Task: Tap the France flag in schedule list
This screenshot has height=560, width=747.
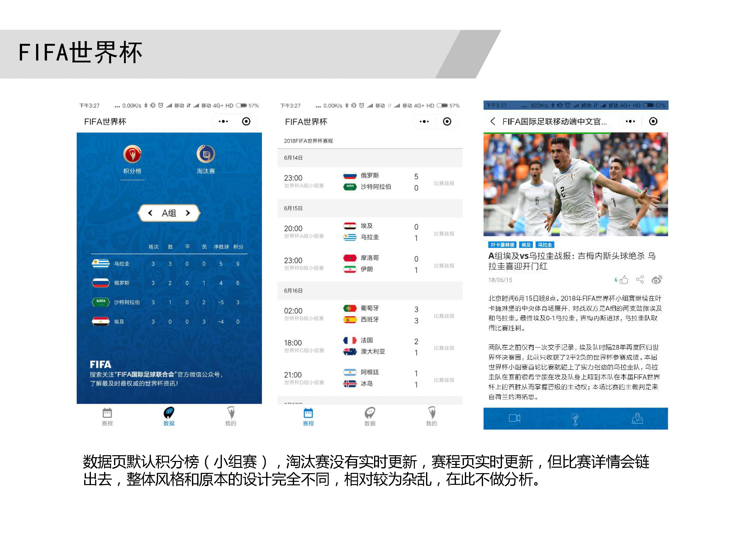Action: [350, 340]
